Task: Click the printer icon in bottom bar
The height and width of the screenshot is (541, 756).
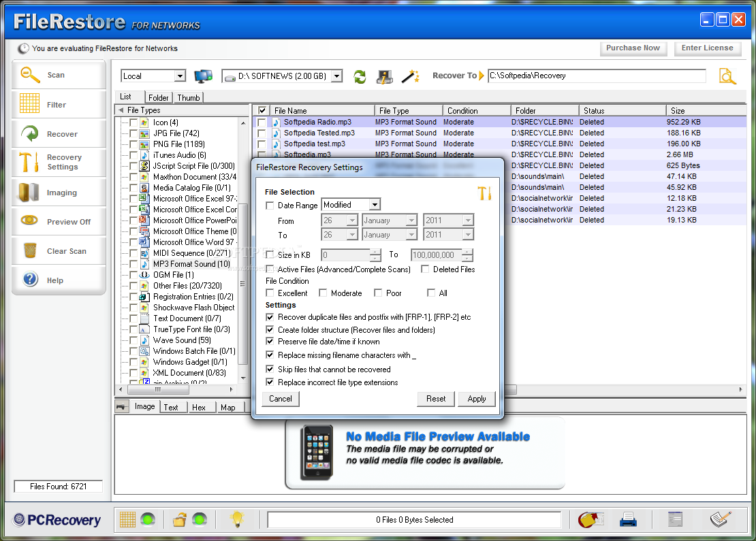Action: (628, 520)
